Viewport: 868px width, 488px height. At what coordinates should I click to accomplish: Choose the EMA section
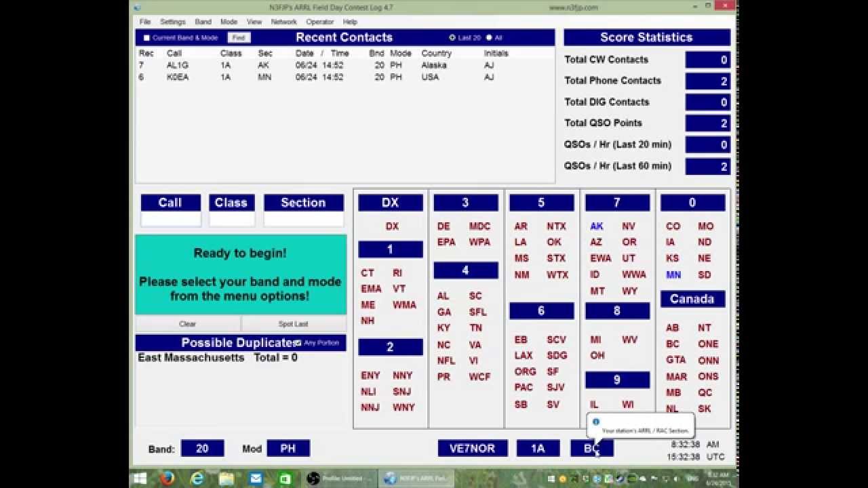371,289
